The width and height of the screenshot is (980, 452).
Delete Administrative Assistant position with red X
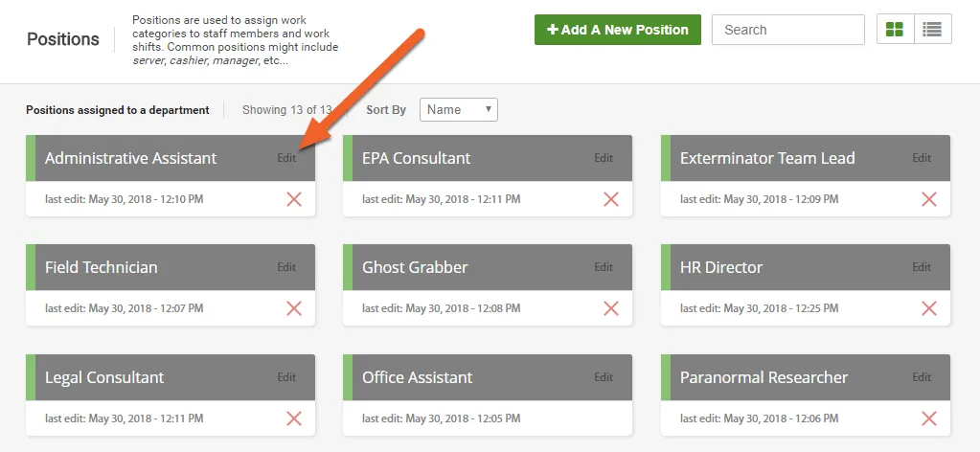pyautogui.click(x=294, y=199)
